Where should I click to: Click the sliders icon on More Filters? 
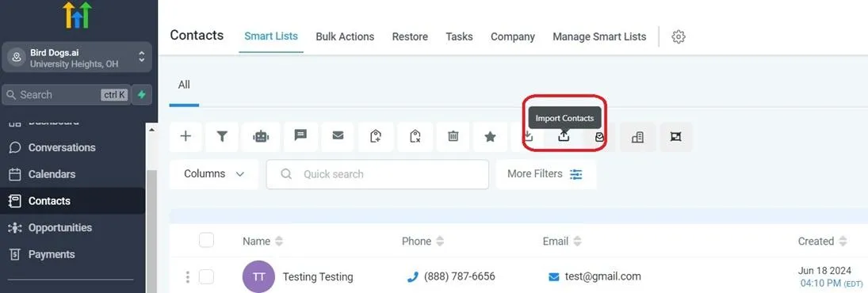576,174
